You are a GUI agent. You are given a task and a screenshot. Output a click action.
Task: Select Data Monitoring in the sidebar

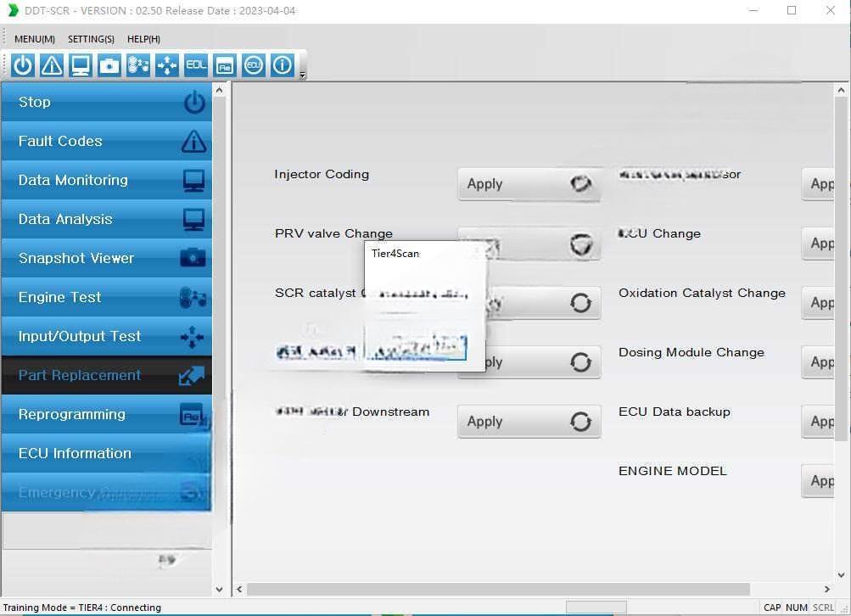[x=107, y=180]
